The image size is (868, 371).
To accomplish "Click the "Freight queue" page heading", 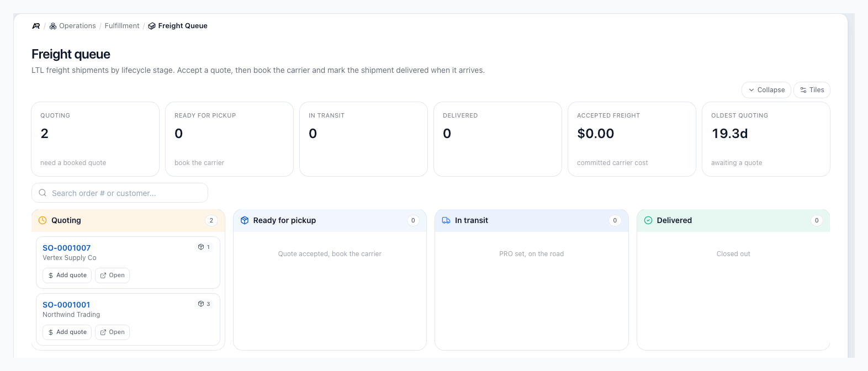I will coord(71,54).
